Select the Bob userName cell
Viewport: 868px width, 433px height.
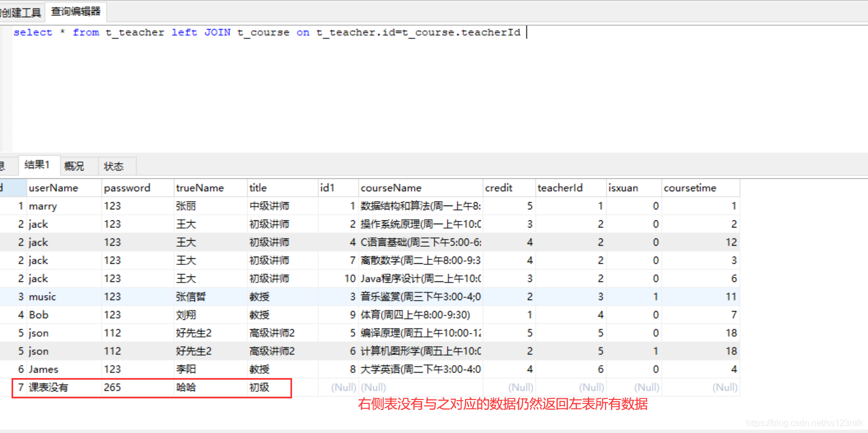point(64,315)
